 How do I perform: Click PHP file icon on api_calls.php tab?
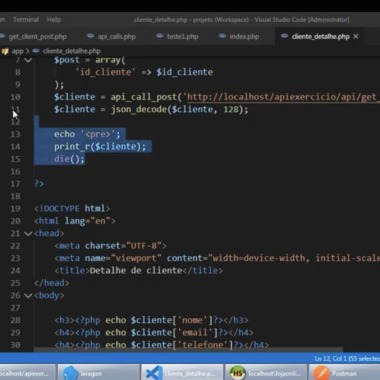pos(90,36)
